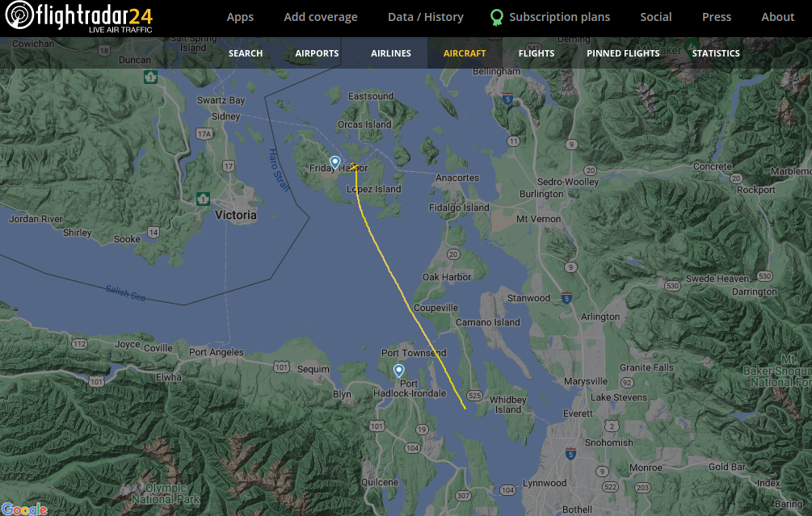Click the Google logo on the map
The image size is (812, 516).
coord(23,510)
